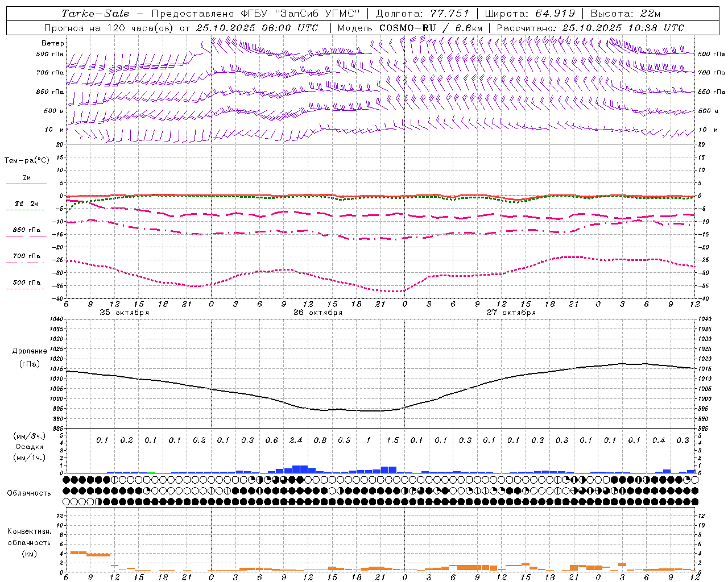Click the 'Модель COSMO-RU / 6.6км' label

coord(410,28)
